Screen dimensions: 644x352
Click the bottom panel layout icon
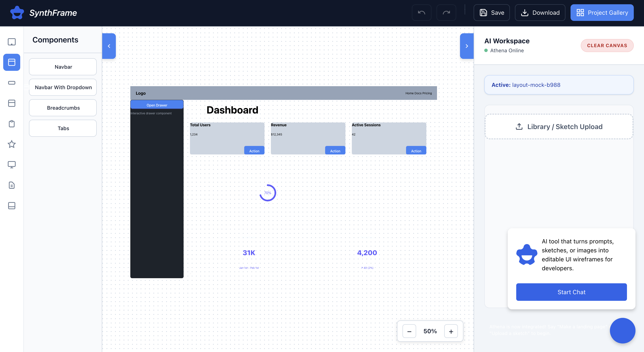11,205
